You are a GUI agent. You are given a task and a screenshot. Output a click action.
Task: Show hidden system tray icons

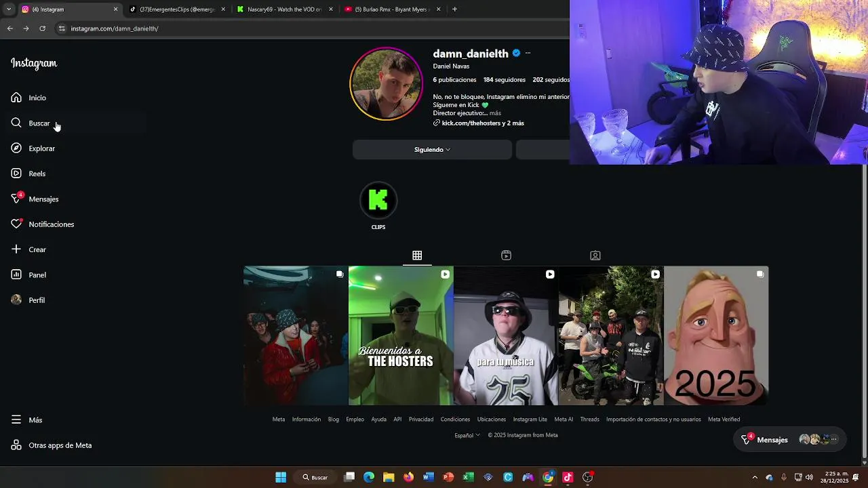click(755, 477)
